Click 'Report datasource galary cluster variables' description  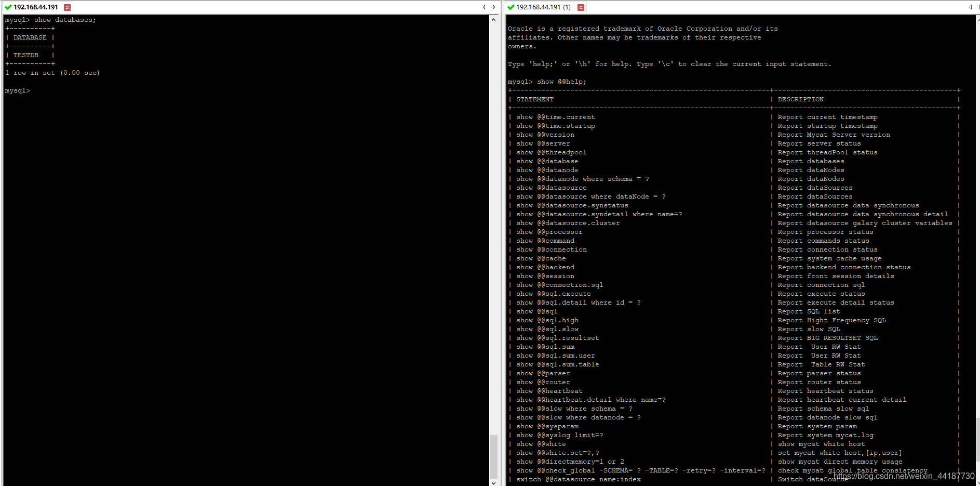(865, 223)
